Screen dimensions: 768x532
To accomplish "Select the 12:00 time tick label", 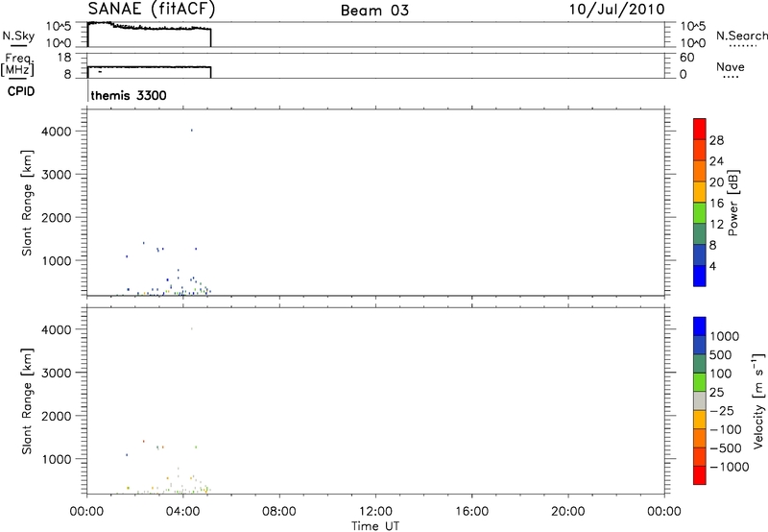I will coord(375,512).
